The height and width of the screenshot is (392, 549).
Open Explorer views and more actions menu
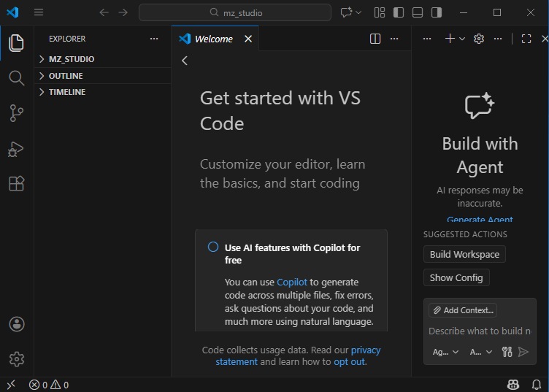point(154,39)
